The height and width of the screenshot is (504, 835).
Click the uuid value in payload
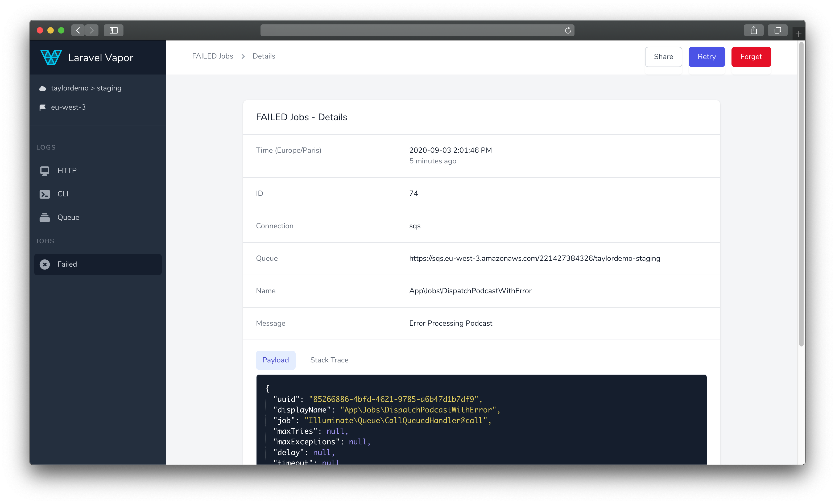tap(393, 399)
